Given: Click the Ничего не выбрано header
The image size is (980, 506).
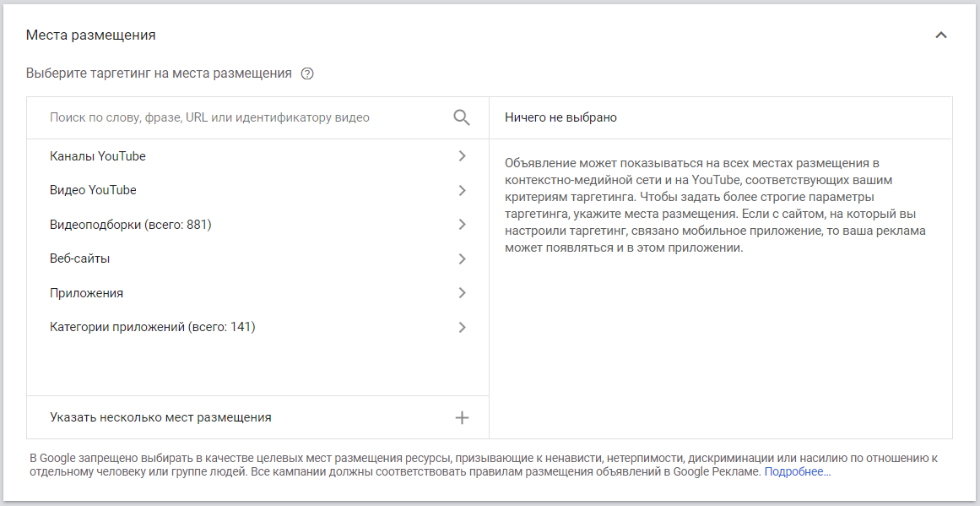Looking at the screenshot, I should 561,117.
